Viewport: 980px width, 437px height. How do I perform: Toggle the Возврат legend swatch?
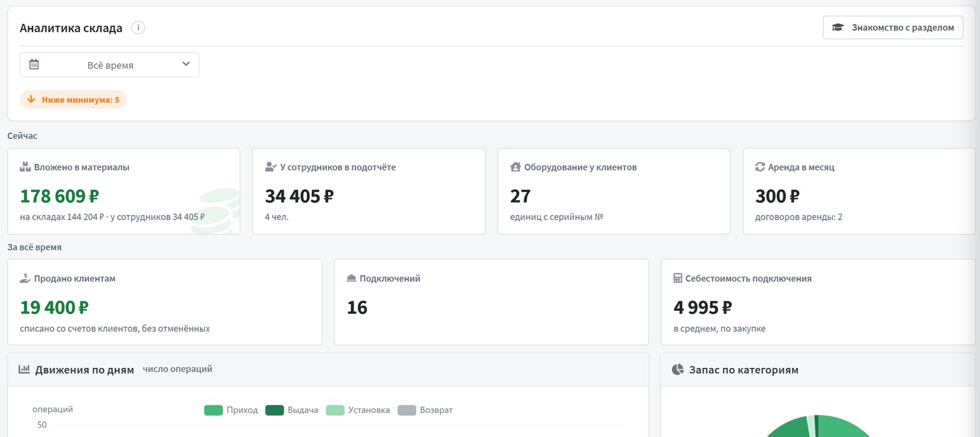(x=407, y=410)
